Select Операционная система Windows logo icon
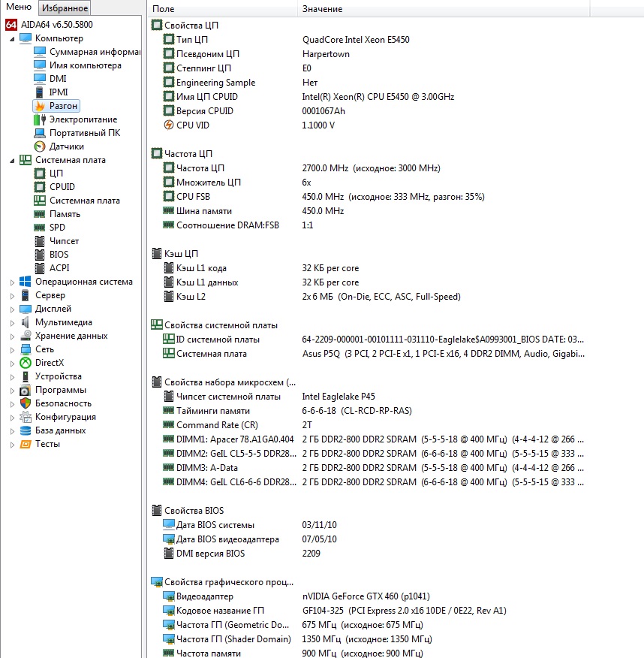 point(26,282)
